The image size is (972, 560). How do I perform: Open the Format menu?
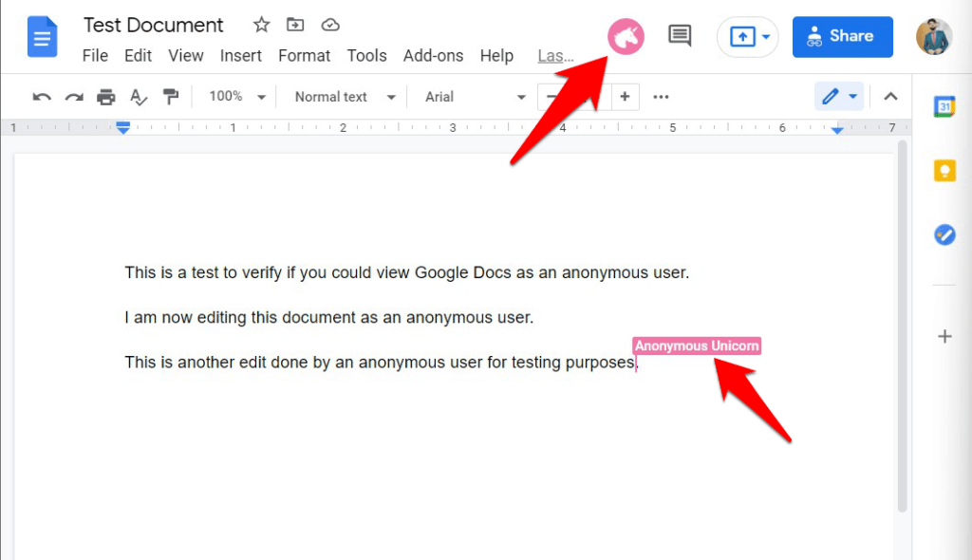(x=304, y=55)
